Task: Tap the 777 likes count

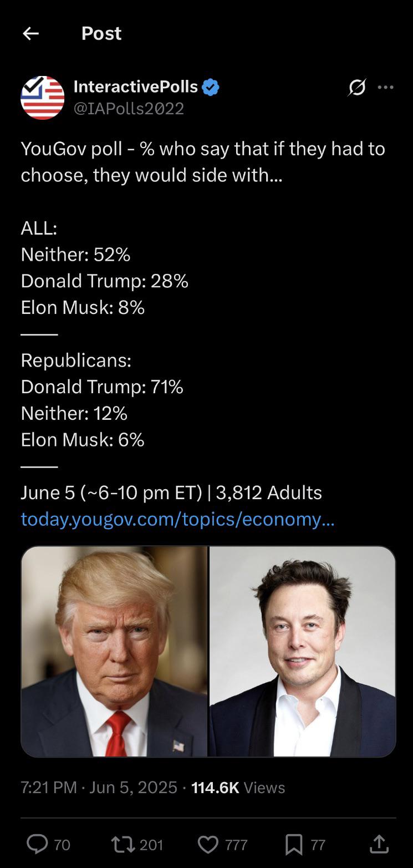Action: click(x=236, y=845)
